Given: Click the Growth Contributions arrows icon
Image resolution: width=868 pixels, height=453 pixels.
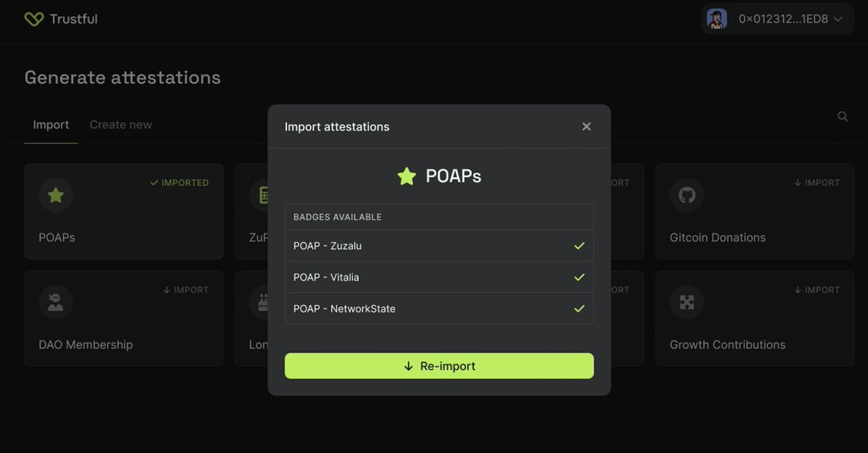Looking at the screenshot, I should point(687,302).
